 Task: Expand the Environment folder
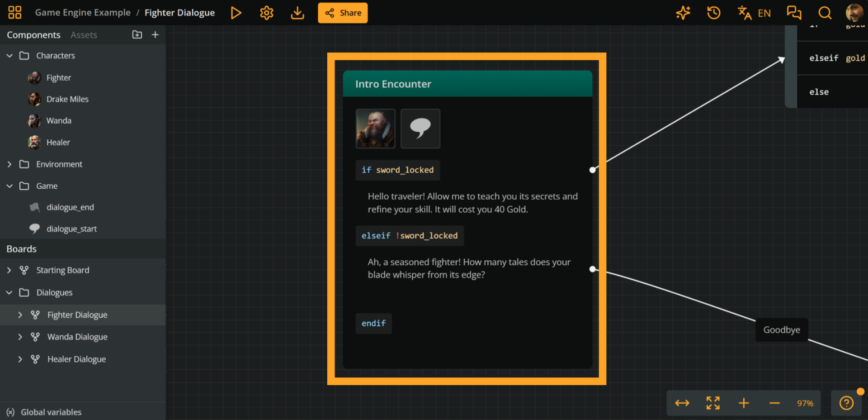pos(9,164)
